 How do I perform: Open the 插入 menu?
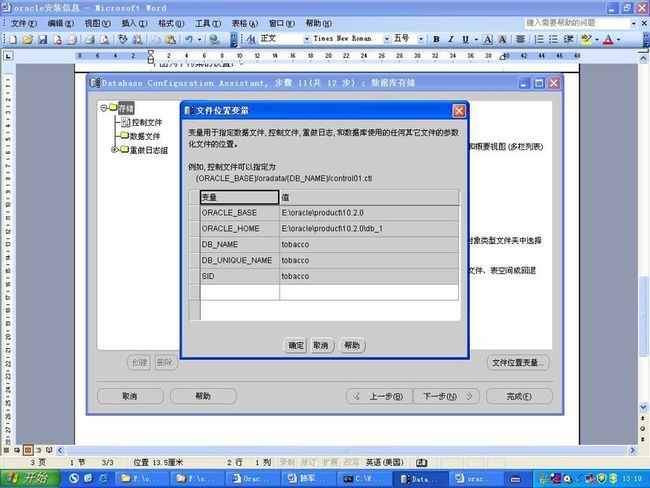134,23
